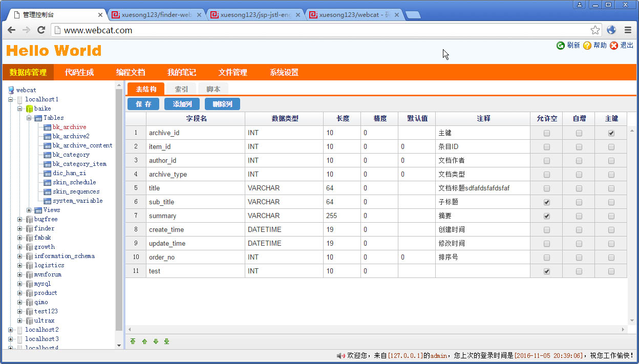Collapse the Tables node in tree
Viewport: 639px width, 364px height.
(x=29, y=118)
